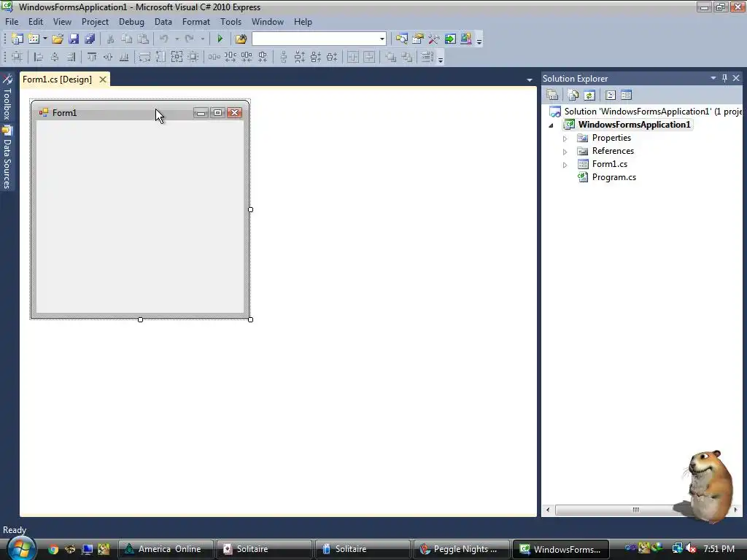Expand the References tree node

[x=565, y=152]
